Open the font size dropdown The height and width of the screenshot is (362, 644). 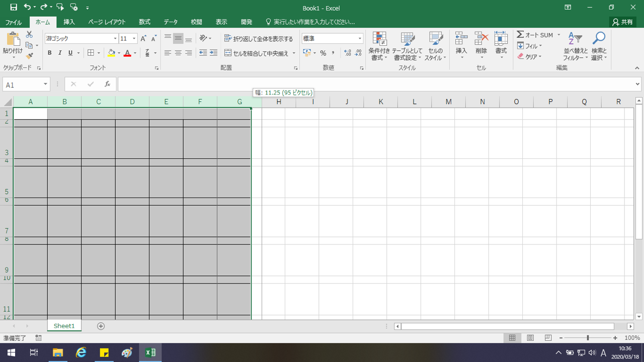tap(134, 39)
